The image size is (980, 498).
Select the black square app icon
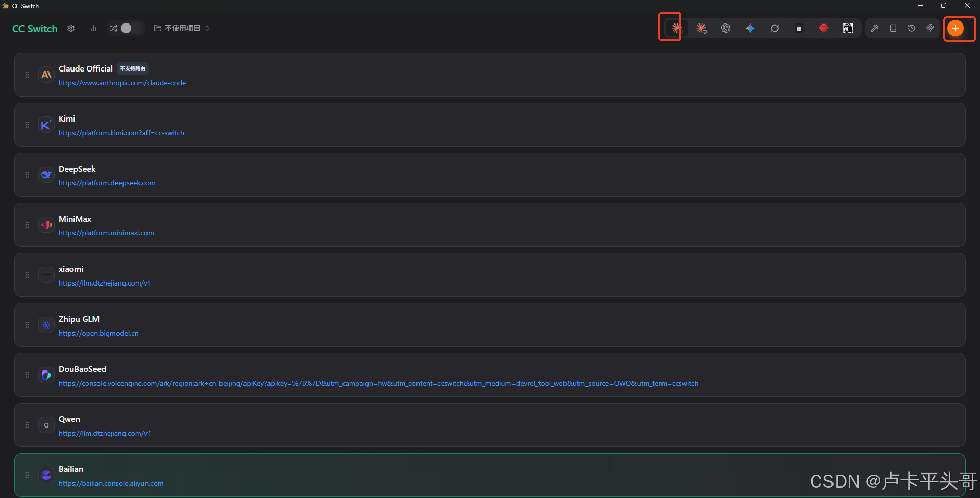799,28
